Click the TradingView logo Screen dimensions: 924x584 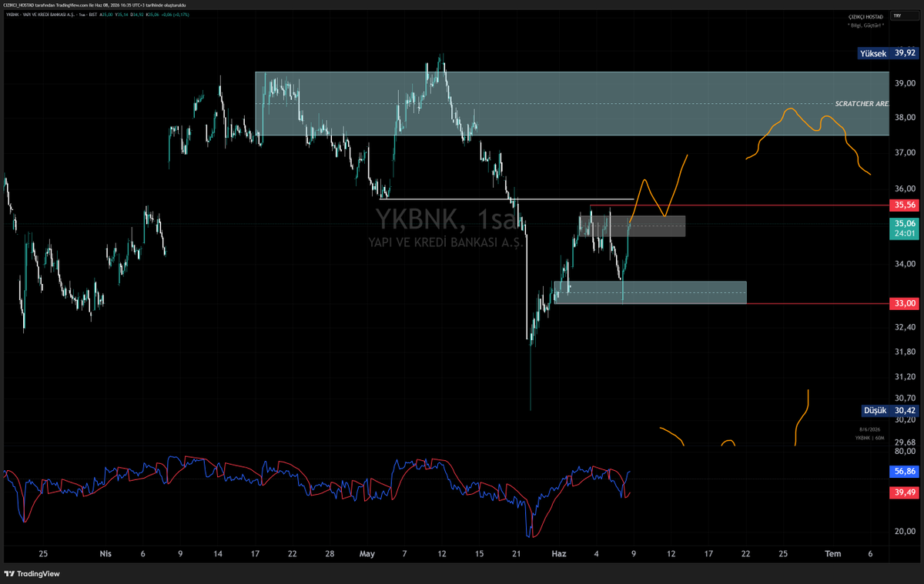coord(32,573)
